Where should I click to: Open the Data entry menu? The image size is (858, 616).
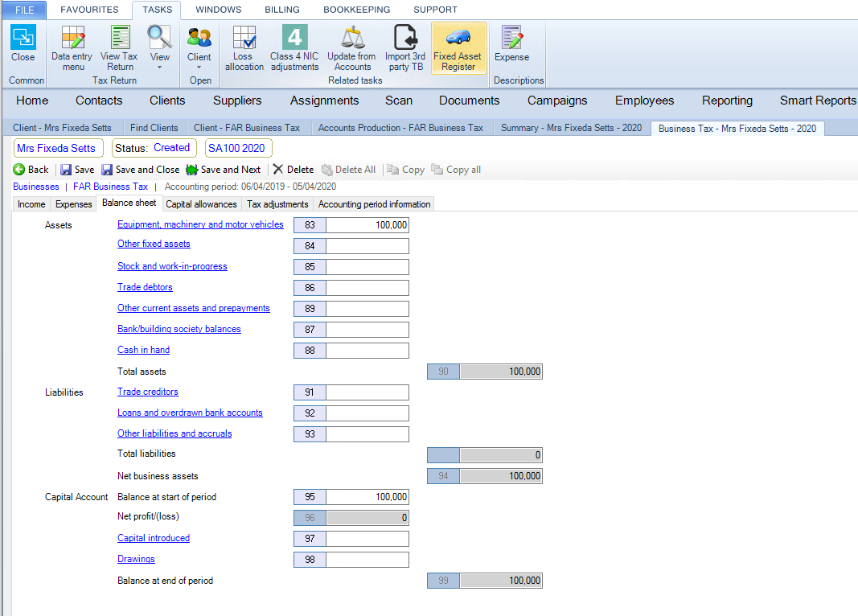(73, 48)
